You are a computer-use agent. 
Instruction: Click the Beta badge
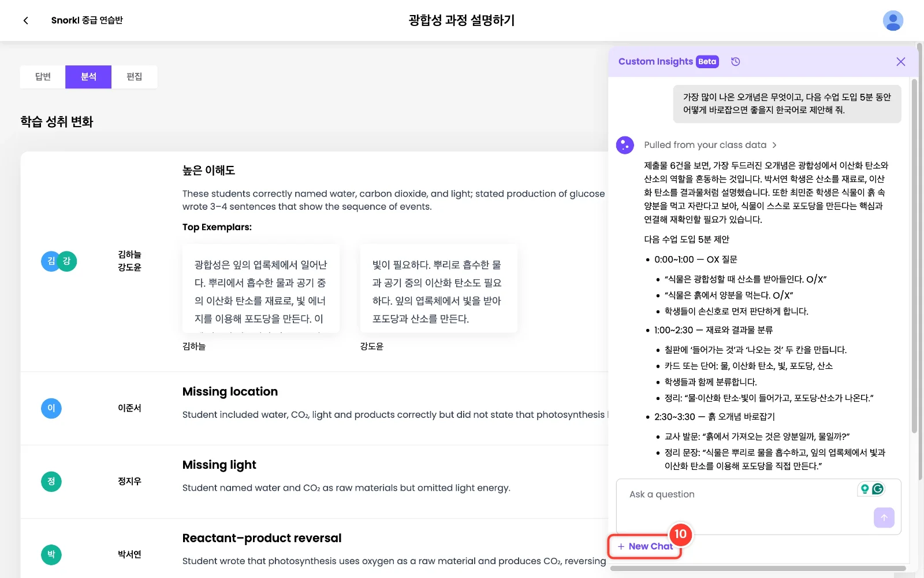pyautogui.click(x=707, y=61)
